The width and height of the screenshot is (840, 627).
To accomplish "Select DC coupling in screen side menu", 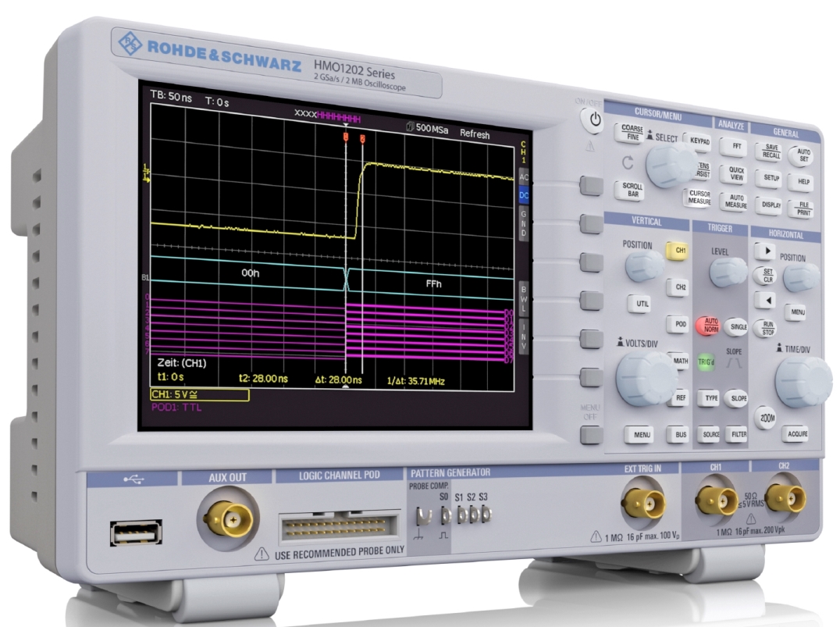I will (523, 196).
